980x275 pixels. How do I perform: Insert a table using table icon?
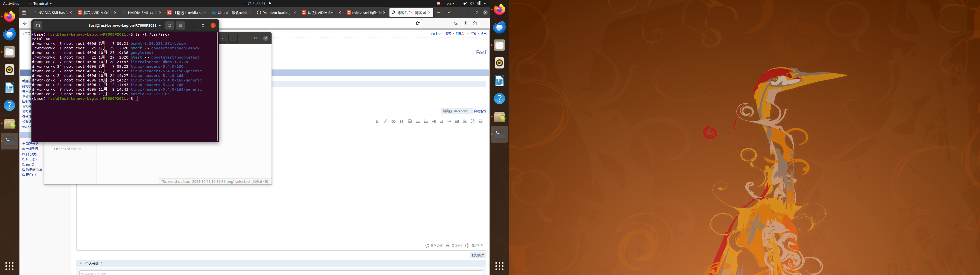[x=410, y=121]
